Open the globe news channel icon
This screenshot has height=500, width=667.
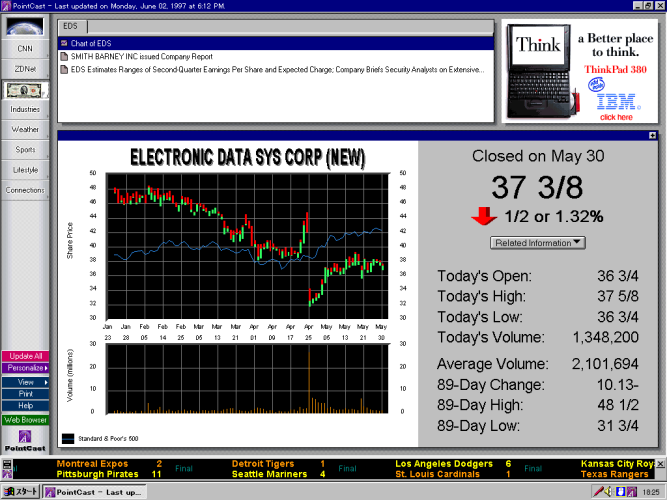click(25, 28)
